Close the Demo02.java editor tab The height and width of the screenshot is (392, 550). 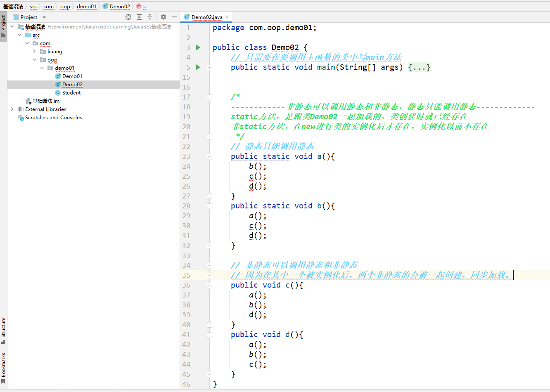click(227, 17)
